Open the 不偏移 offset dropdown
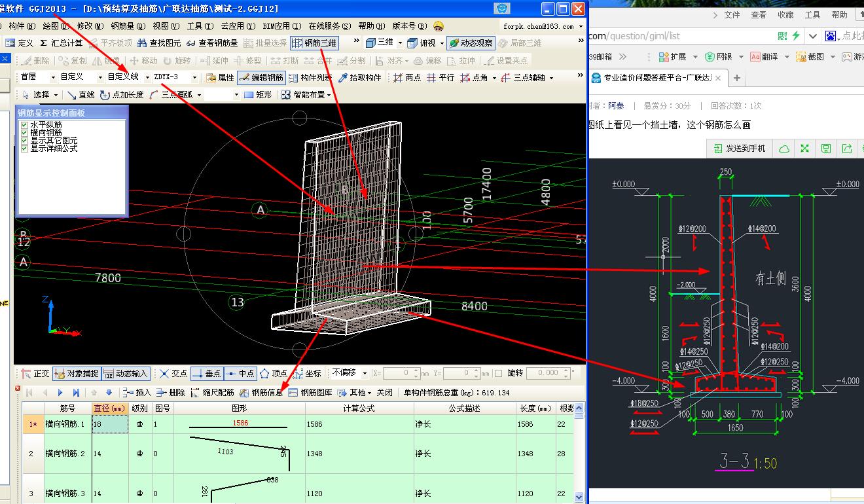The height and width of the screenshot is (504, 864). click(x=365, y=373)
